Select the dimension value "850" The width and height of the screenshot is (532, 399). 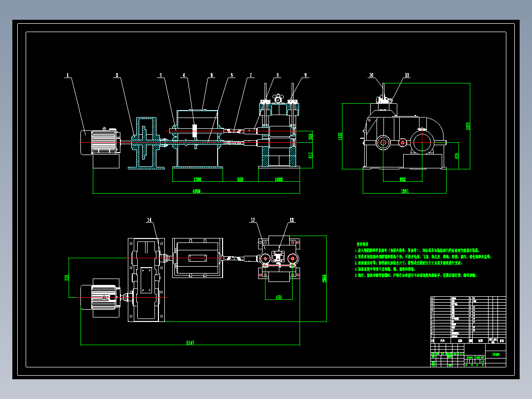(x=240, y=179)
